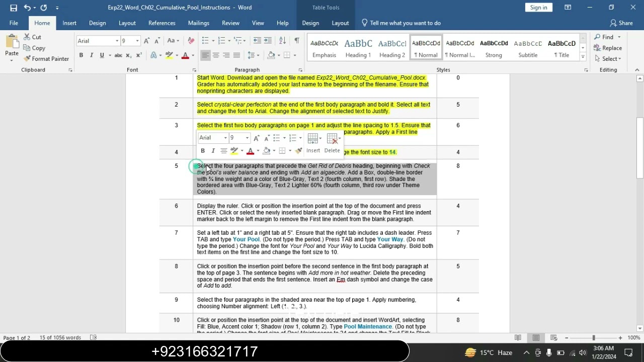The height and width of the screenshot is (362, 644).
Task: Open the Ribbon Display Options
Action: (568, 8)
